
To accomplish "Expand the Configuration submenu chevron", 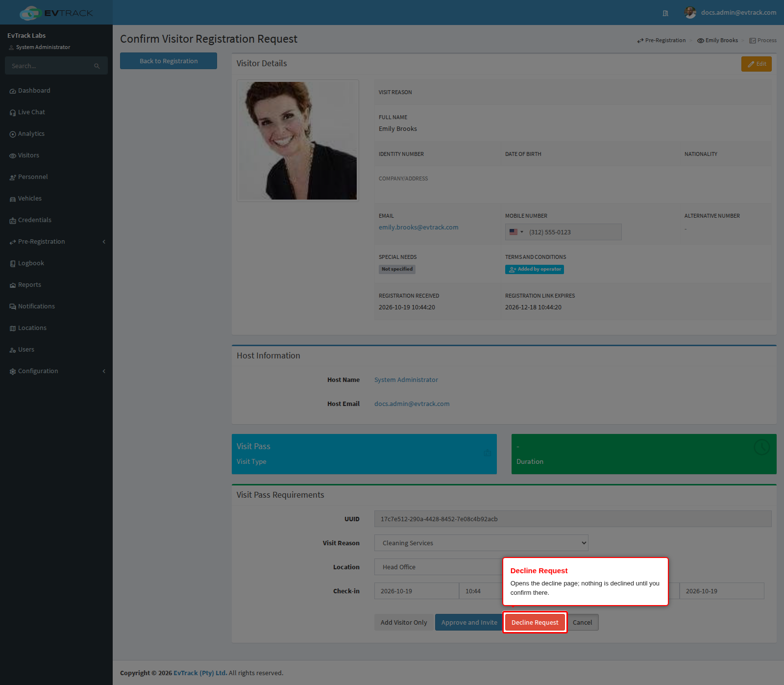I will tap(104, 371).
